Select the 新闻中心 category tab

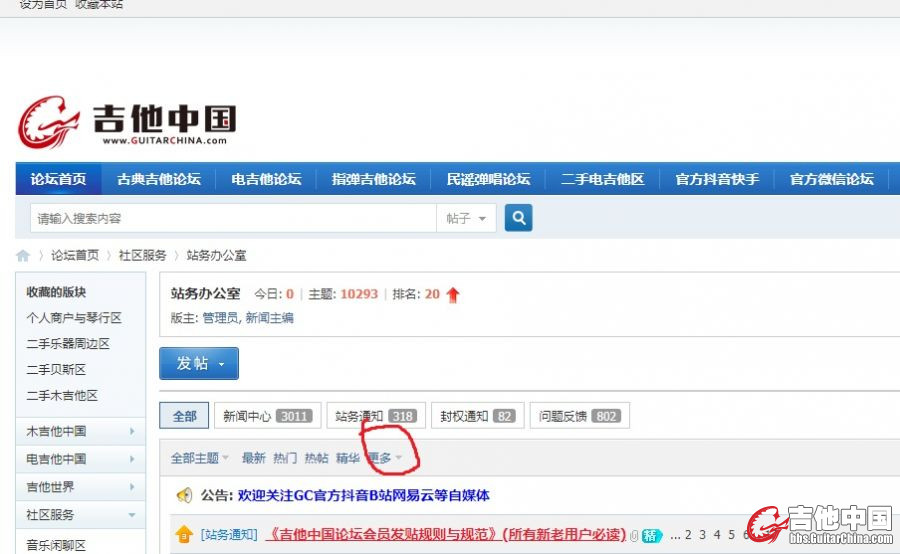click(267, 416)
